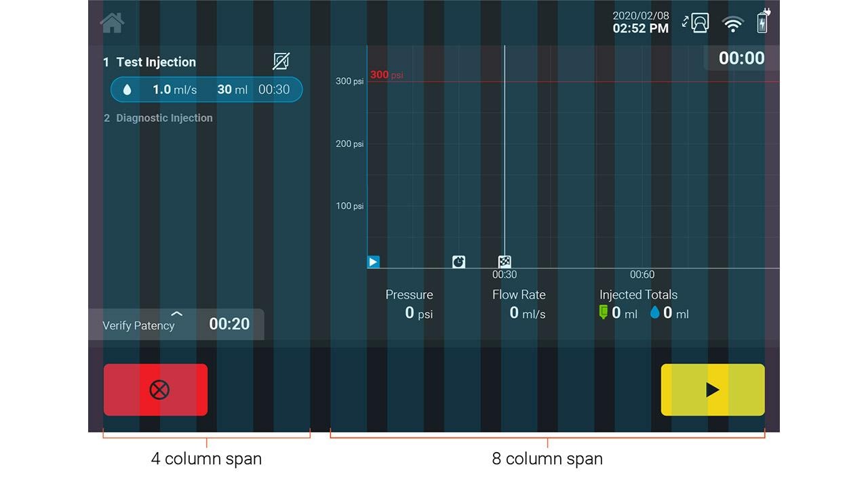Tap the crossed-out icon beside Test Injection
Image resolution: width=868 pixels, height=488 pixels.
click(x=281, y=62)
